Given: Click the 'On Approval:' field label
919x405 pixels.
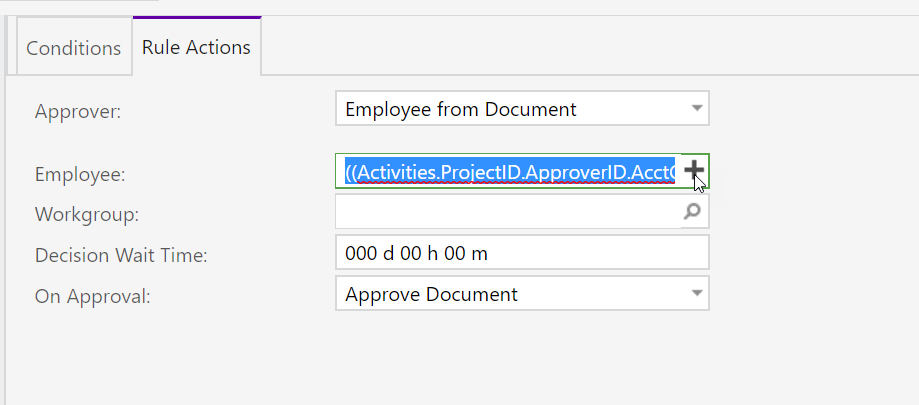Looking at the screenshot, I should pyautogui.click(x=92, y=296).
